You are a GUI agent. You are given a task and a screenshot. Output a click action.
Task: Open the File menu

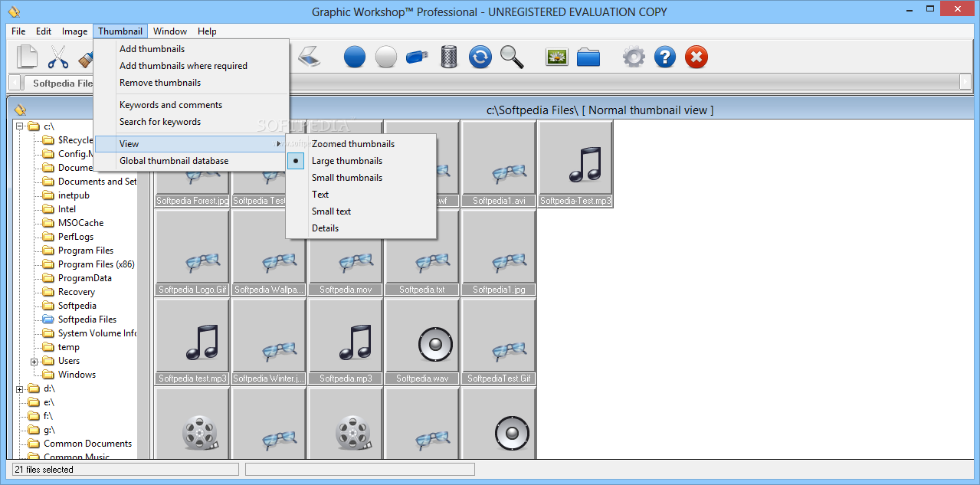[x=18, y=31]
